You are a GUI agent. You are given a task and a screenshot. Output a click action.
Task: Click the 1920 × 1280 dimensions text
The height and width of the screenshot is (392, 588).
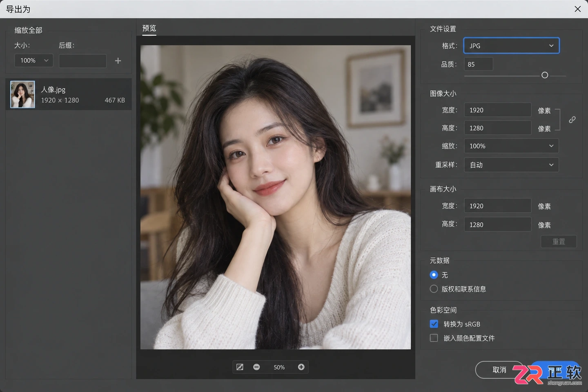pyautogui.click(x=60, y=100)
